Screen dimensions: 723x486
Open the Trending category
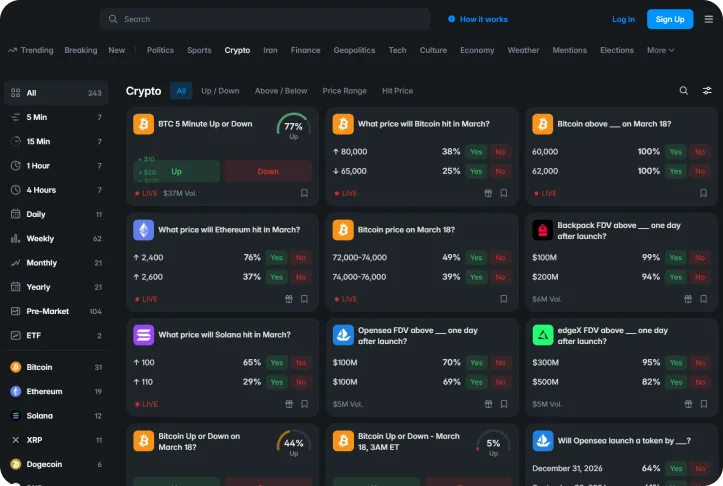click(x=31, y=50)
